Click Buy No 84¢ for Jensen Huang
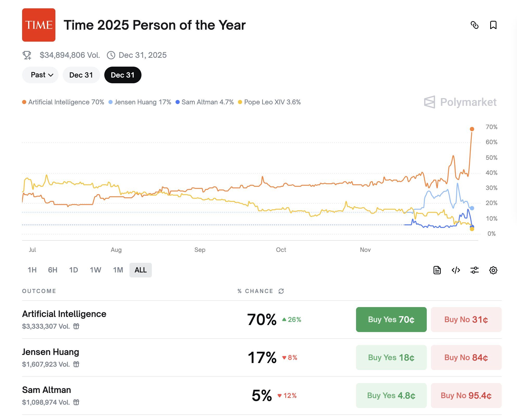517x420 pixels. pos(466,357)
